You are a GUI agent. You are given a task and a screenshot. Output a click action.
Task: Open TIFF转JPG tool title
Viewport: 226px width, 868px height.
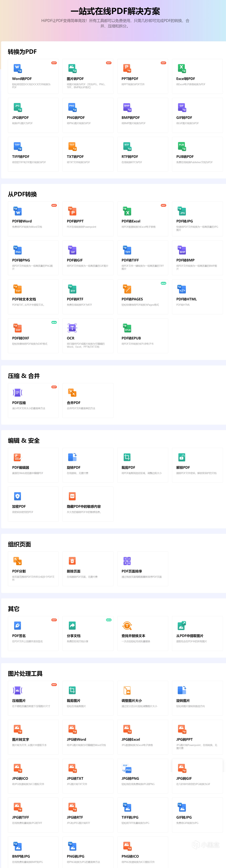tap(130, 817)
